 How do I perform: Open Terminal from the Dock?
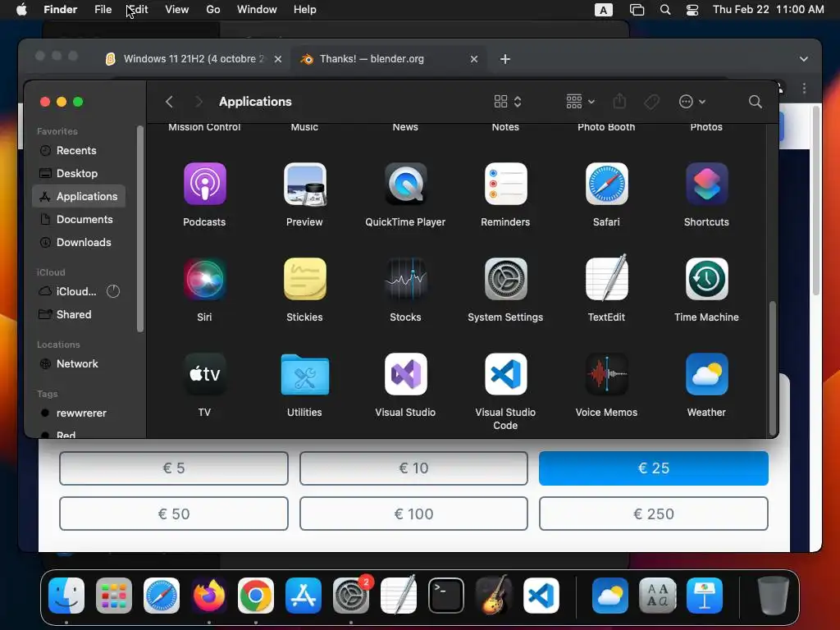click(x=445, y=596)
